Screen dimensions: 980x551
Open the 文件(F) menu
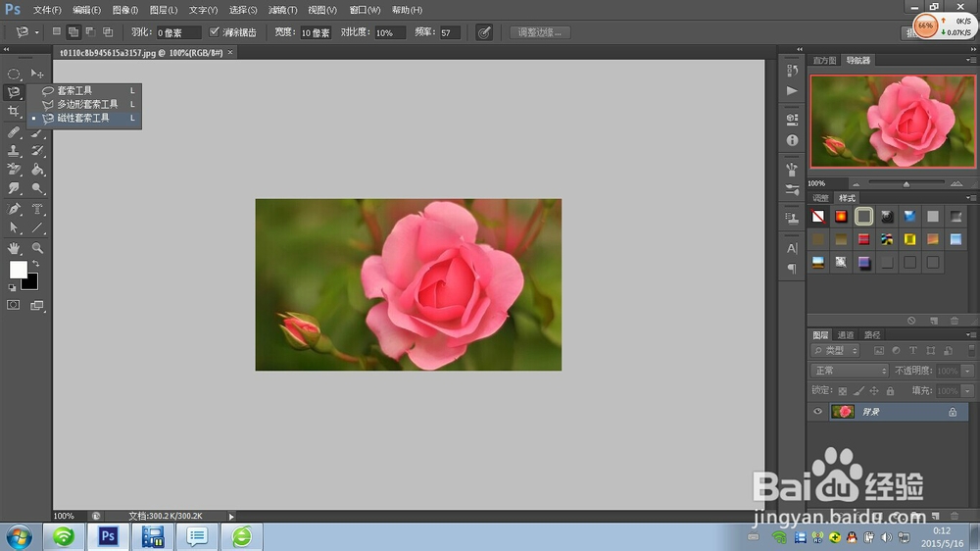[47, 10]
